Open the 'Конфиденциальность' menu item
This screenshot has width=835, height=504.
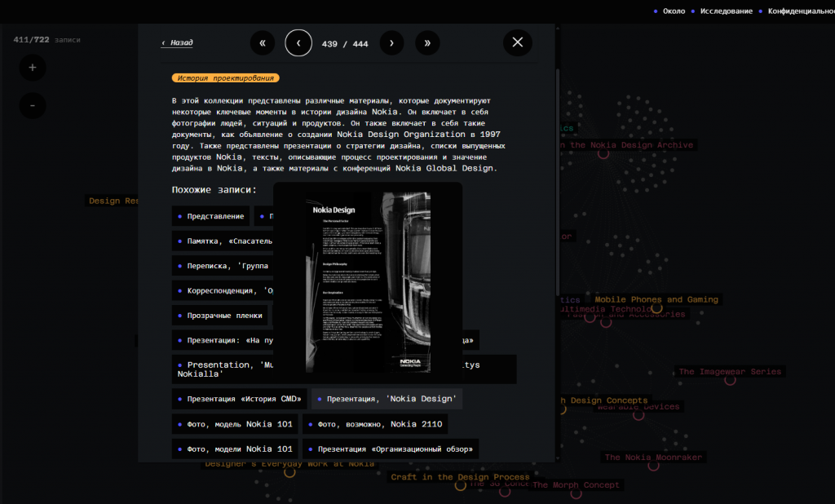pyautogui.click(x=797, y=11)
